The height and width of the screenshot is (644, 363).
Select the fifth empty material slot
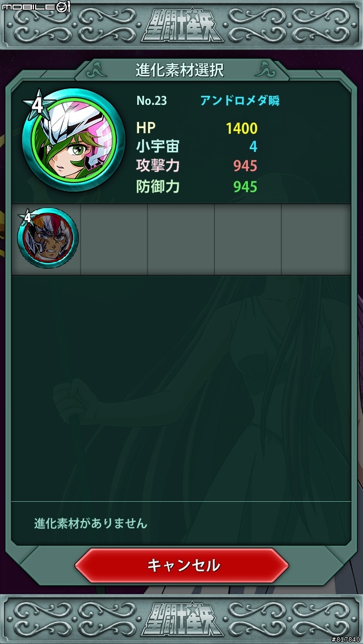tap(316, 239)
